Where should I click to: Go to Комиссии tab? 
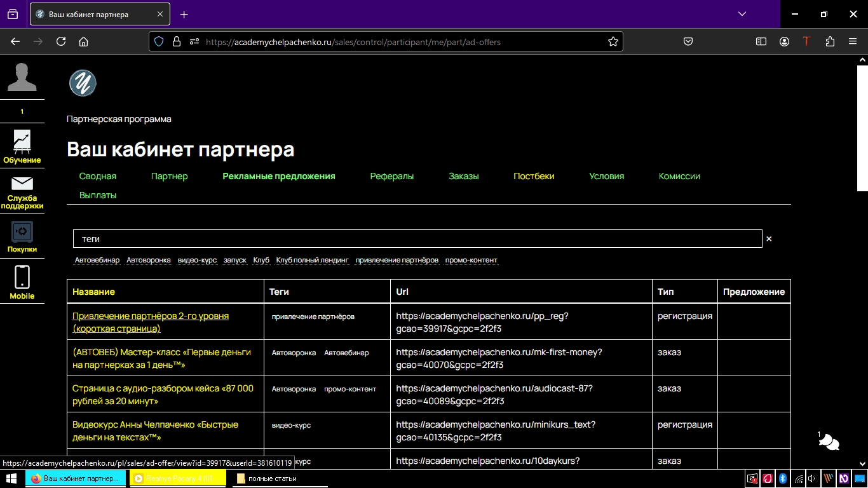point(679,176)
